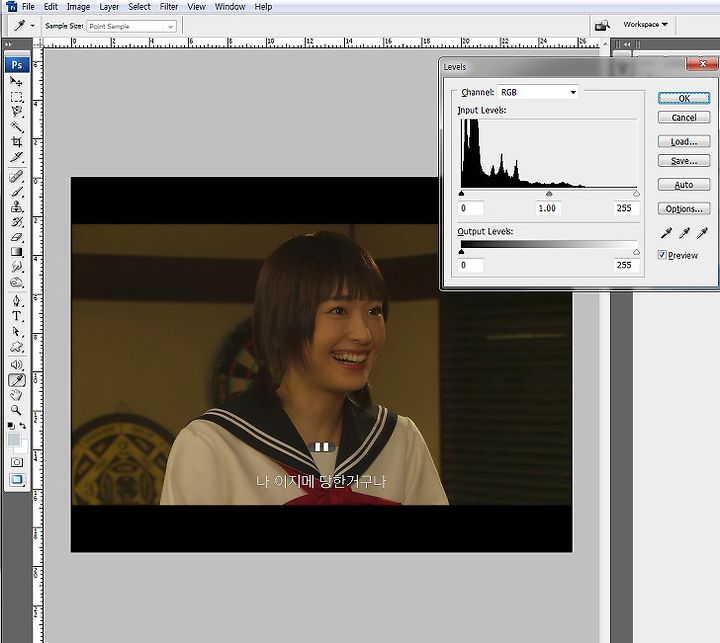Viewport: 720px width, 643px height.
Task: Select the Magic Wand tool
Action: pyautogui.click(x=16, y=126)
